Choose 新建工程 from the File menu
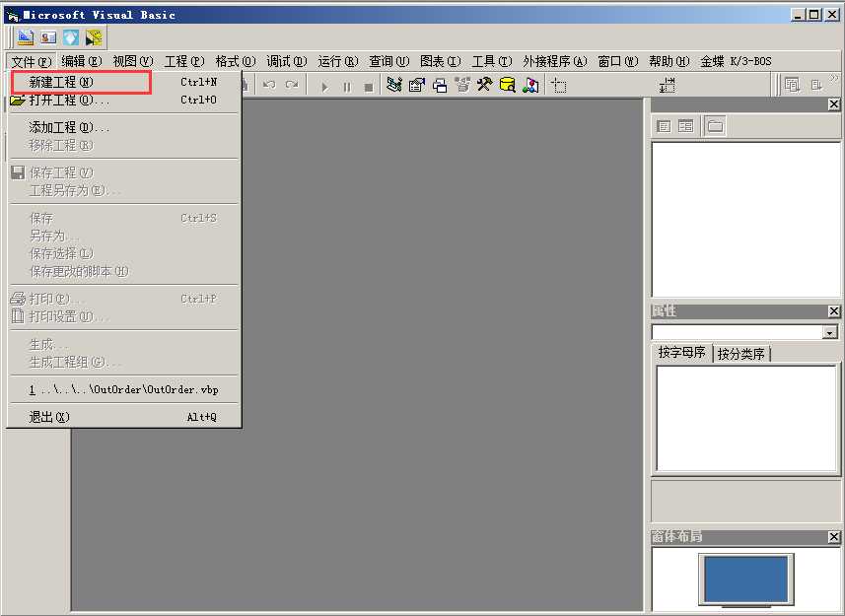The width and height of the screenshot is (845, 616). coord(123,82)
